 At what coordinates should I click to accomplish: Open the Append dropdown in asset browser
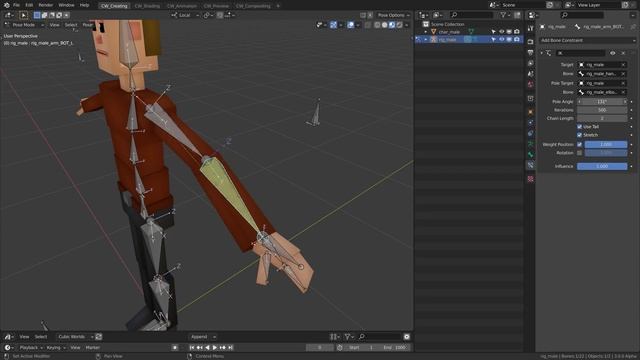(203, 337)
